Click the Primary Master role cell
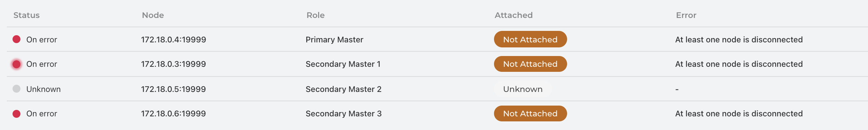This screenshot has height=130, width=868. (334, 40)
